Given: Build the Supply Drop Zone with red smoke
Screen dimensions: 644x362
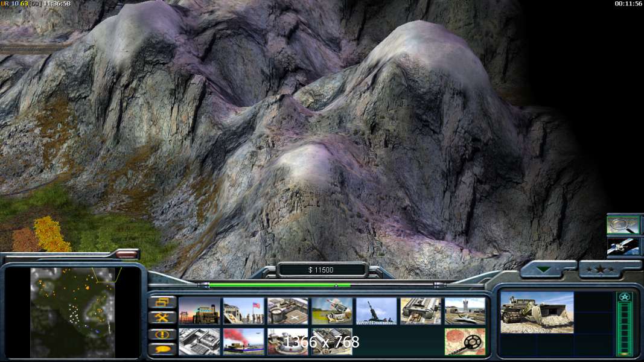Looking at the screenshot, I should click(244, 341).
